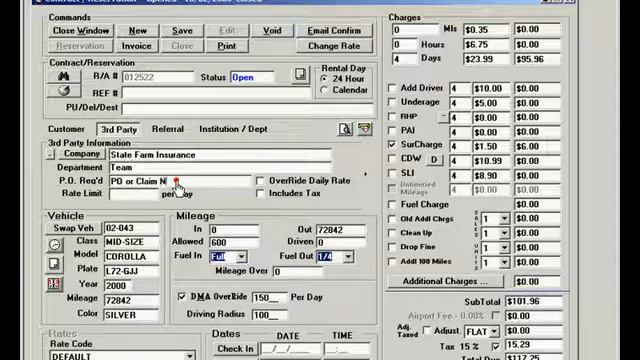The width and height of the screenshot is (640, 360).
Task: Select the Calendar rental day option
Action: tap(324, 90)
